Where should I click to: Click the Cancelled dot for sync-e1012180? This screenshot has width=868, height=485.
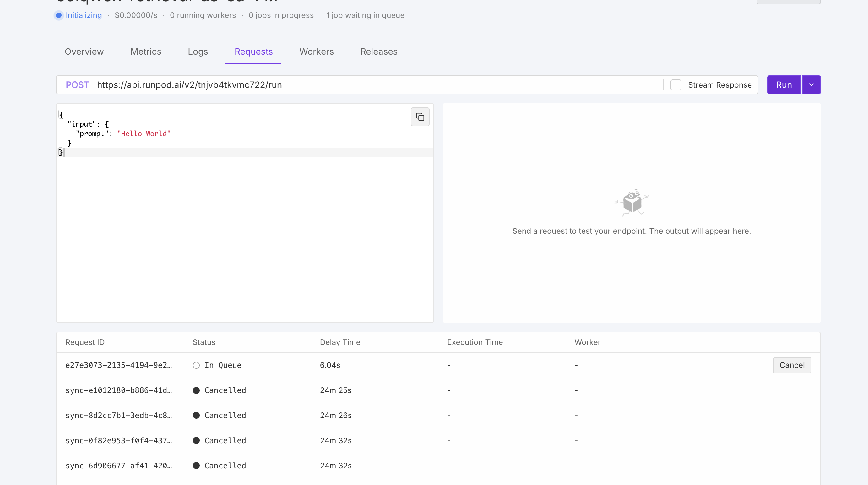pyautogui.click(x=196, y=390)
